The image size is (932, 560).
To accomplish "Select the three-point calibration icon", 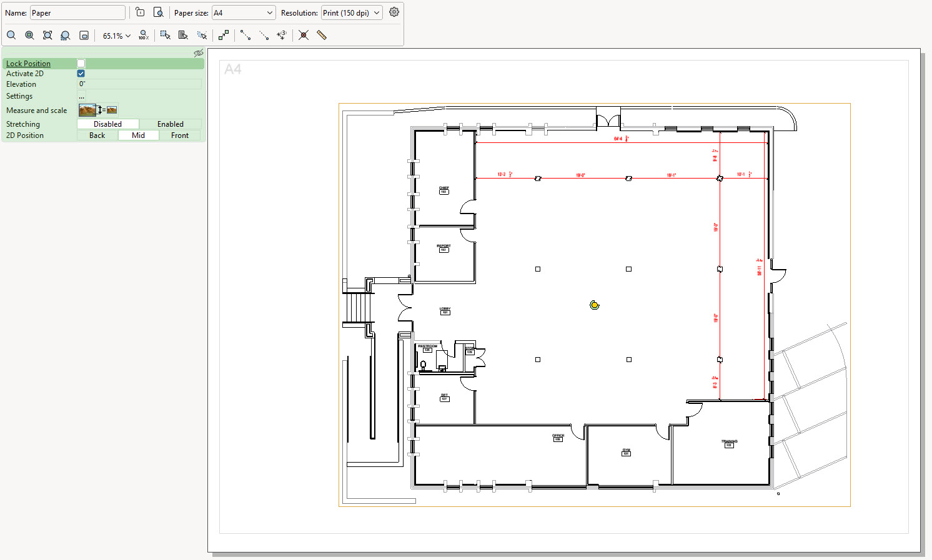I will [281, 35].
